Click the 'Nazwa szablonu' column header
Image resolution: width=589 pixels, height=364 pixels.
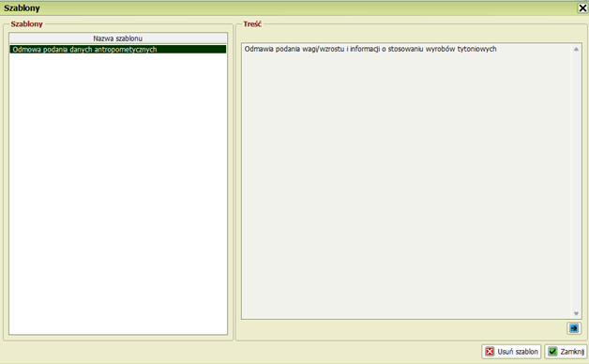118,38
